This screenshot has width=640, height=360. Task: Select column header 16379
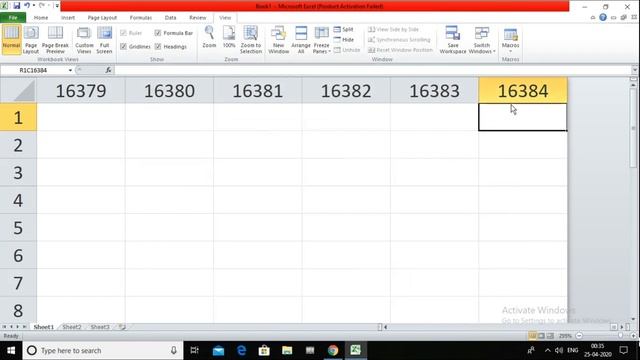pos(81,91)
